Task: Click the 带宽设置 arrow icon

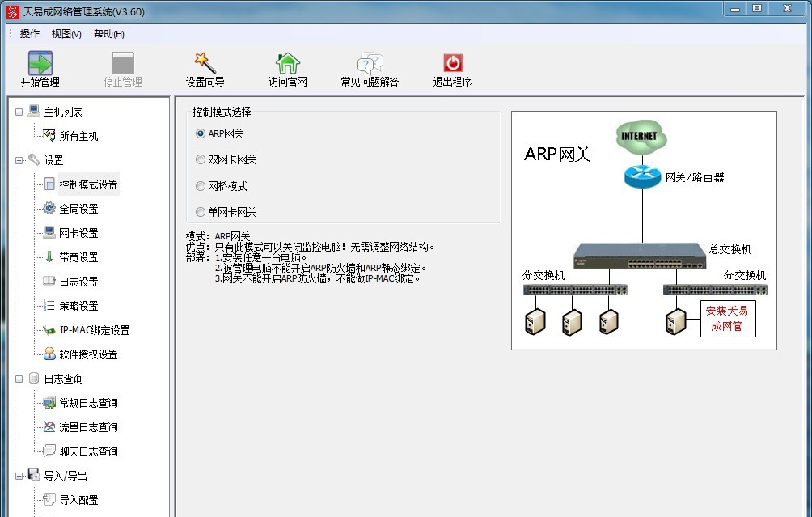Action: click(51, 257)
